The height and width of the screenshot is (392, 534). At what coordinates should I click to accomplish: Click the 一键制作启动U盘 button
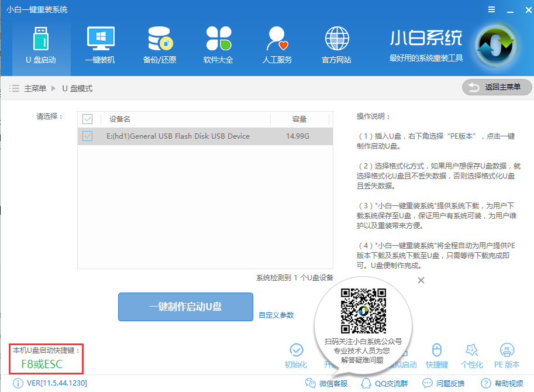pos(185,307)
